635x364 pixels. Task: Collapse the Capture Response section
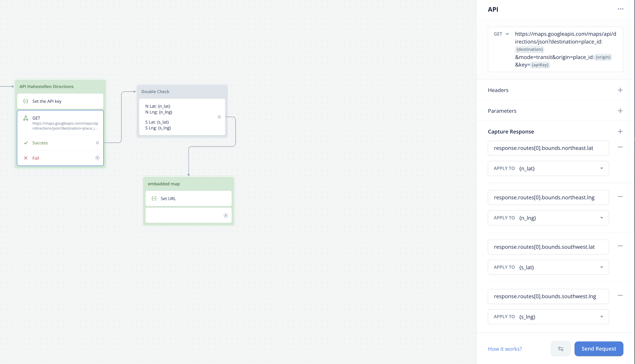511,131
